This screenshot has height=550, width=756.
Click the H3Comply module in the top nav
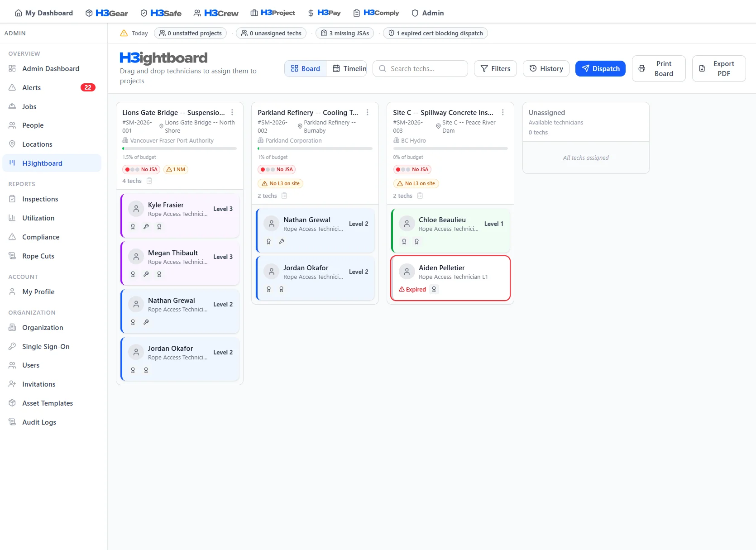pyautogui.click(x=376, y=13)
